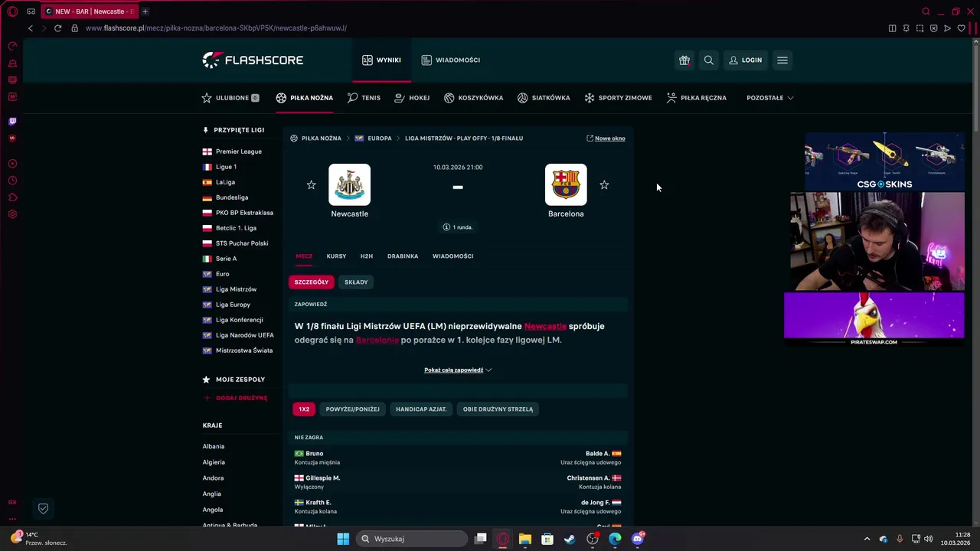Click the Flashscore logo
This screenshot has height=551, width=980.
click(x=253, y=60)
